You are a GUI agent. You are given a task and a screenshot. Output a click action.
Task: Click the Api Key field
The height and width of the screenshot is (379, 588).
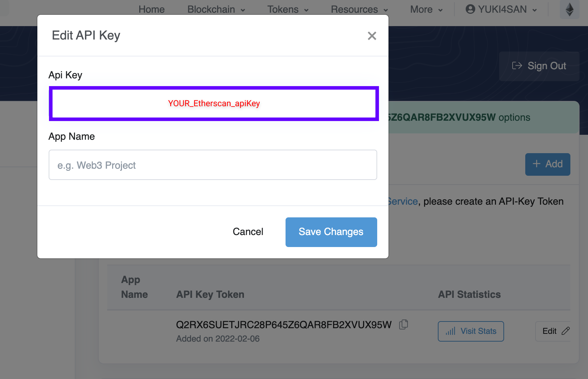(214, 103)
